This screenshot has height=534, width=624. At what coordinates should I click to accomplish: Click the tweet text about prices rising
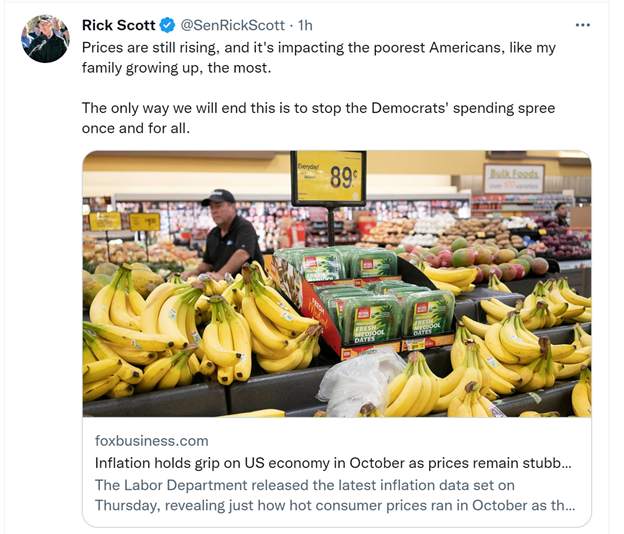click(319, 58)
